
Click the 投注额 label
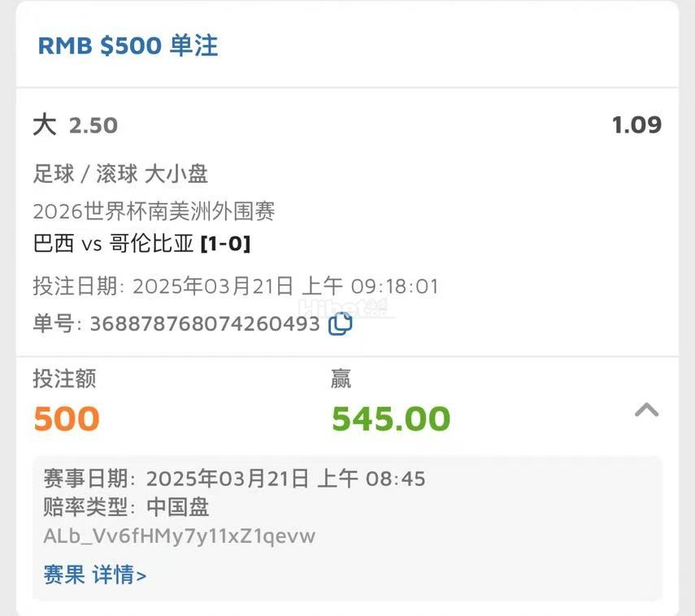[64, 379]
